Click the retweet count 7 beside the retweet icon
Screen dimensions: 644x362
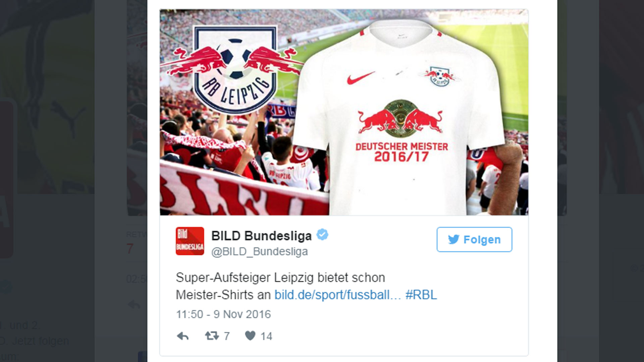click(x=227, y=336)
